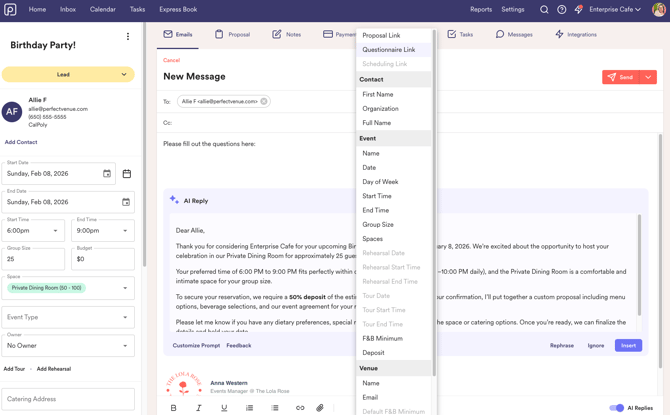
Task: Insert a bulleted list
Action: [x=275, y=408]
